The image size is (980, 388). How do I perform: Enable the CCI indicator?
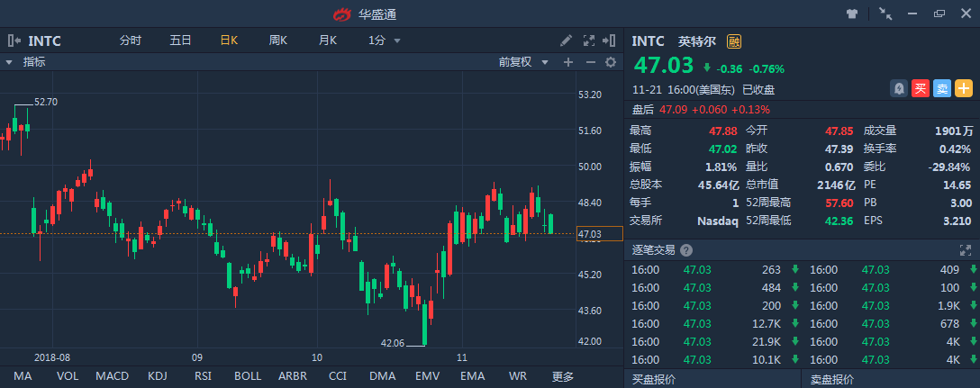[x=338, y=376]
